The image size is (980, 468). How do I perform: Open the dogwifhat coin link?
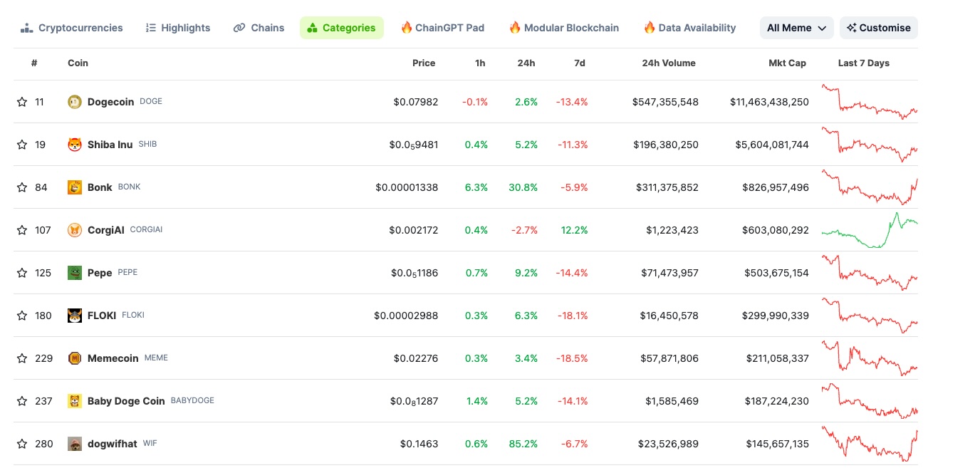pyautogui.click(x=113, y=444)
